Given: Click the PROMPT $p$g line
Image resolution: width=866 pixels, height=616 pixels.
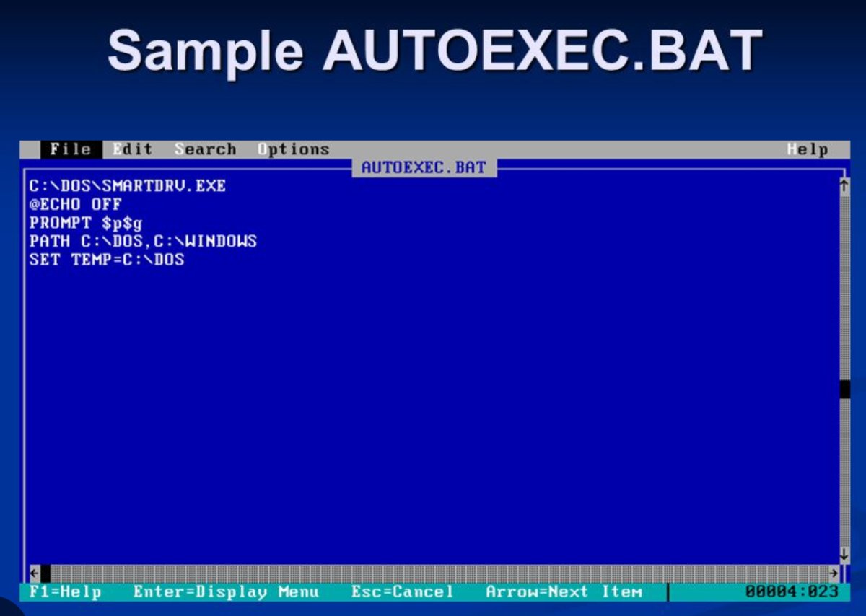Looking at the screenshot, I should click(86, 223).
